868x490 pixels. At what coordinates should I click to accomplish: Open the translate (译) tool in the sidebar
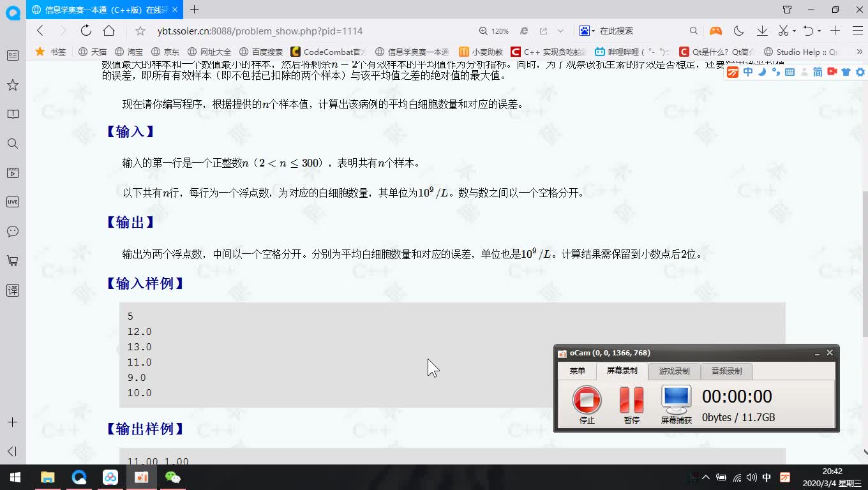tap(13, 290)
